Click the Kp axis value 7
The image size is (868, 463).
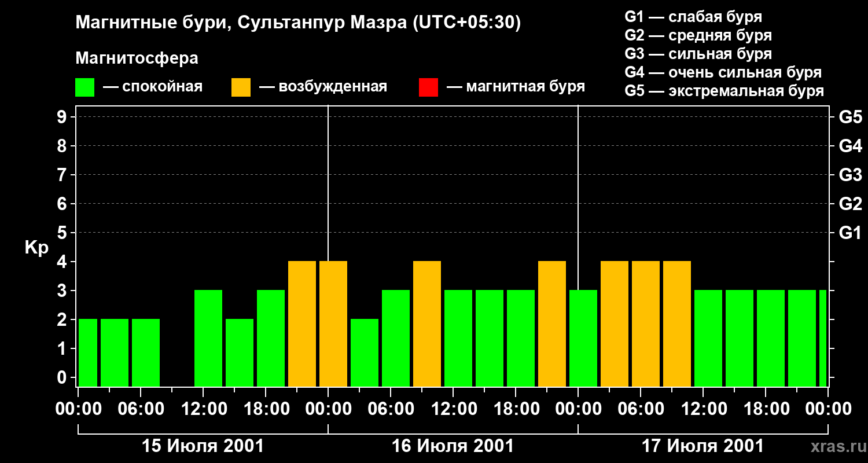click(63, 175)
